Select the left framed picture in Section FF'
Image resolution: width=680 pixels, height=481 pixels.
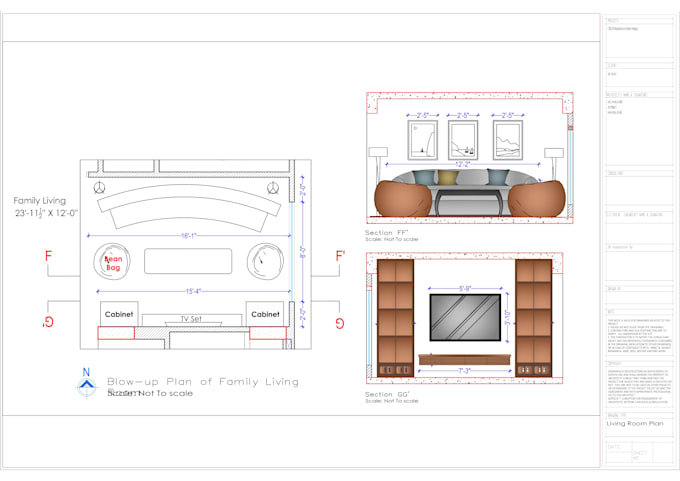[x=422, y=140]
